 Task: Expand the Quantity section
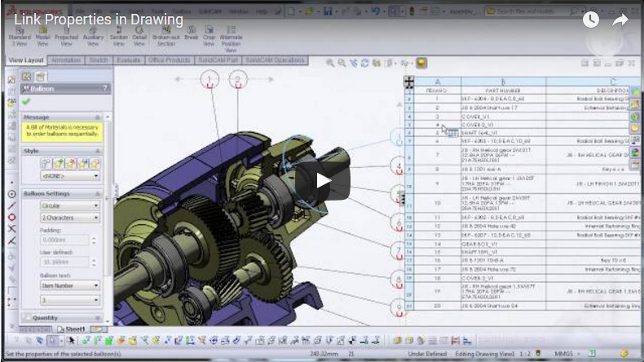(x=98, y=318)
